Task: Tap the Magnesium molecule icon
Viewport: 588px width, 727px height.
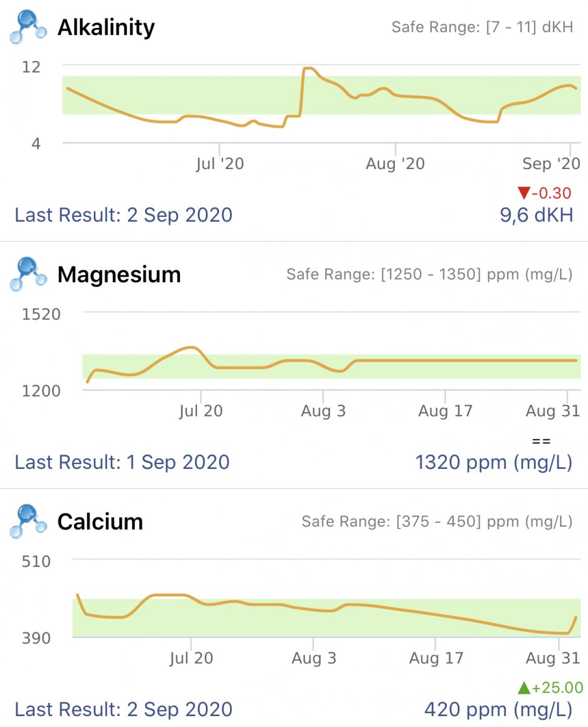Action: (x=28, y=274)
